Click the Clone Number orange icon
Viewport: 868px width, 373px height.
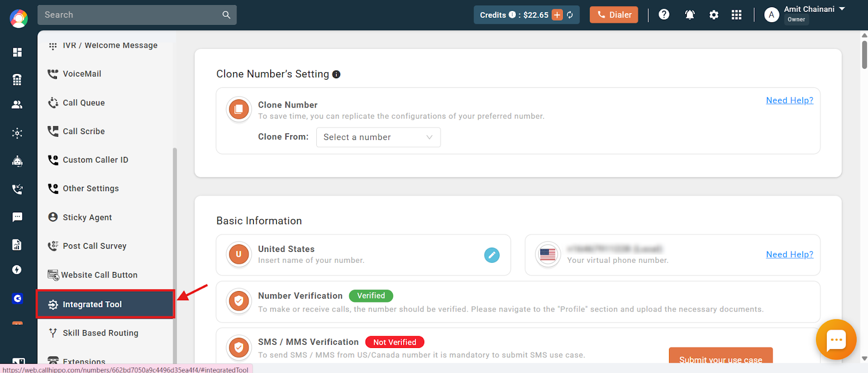239,110
